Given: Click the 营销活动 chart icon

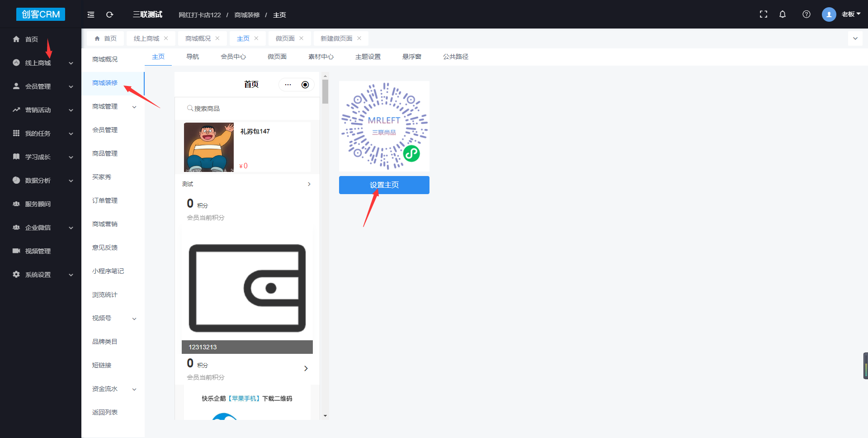Looking at the screenshot, I should click(16, 110).
